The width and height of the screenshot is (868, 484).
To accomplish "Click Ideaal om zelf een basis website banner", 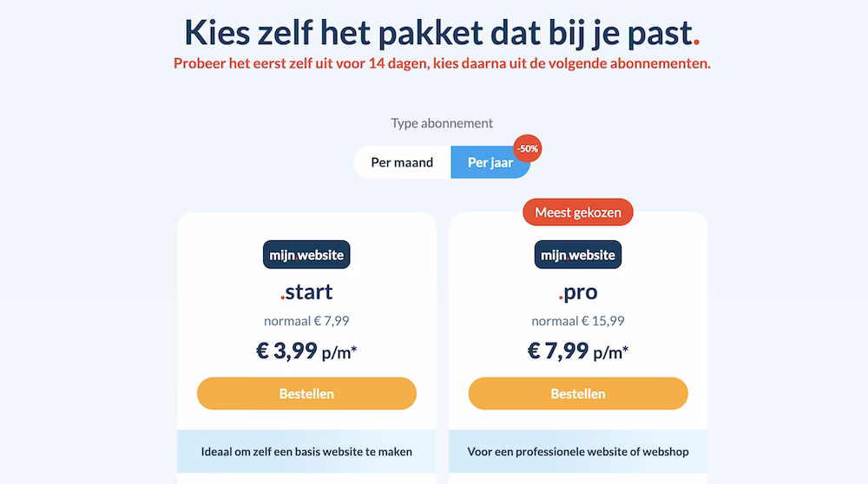I will coord(306,451).
